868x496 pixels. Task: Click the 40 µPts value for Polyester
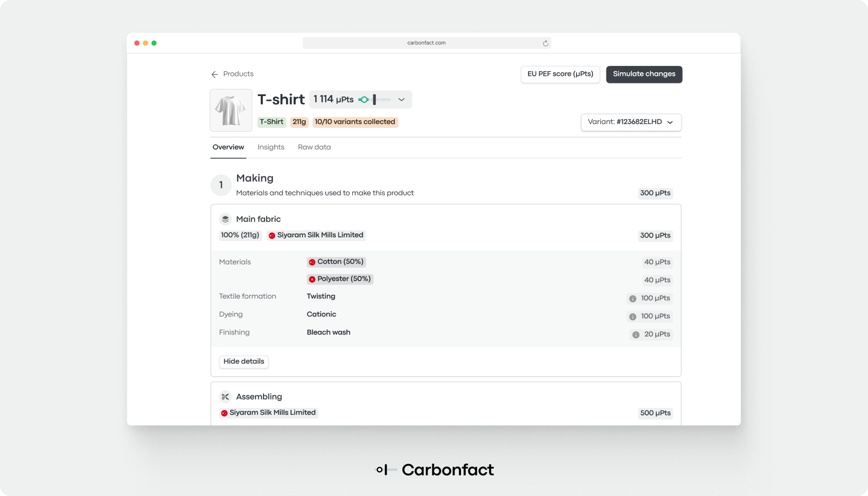click(x=657, y=280)
